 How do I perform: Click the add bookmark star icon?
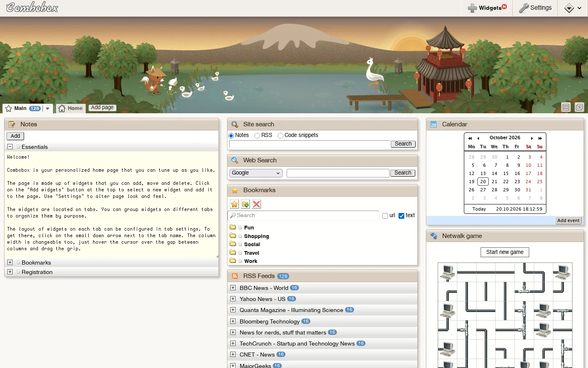234,204
